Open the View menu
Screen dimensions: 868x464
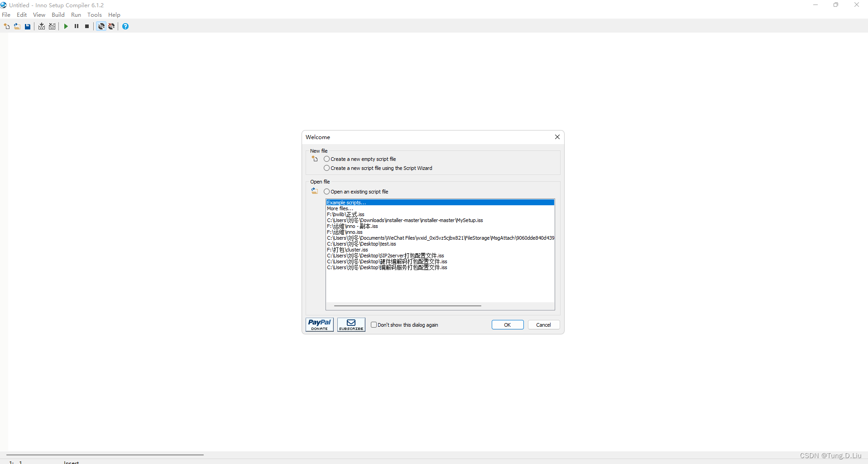point(39,15)
